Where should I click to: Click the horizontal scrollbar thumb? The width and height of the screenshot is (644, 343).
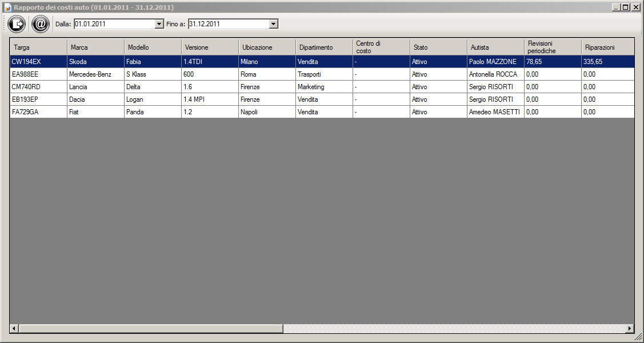[x=151, y=328]
